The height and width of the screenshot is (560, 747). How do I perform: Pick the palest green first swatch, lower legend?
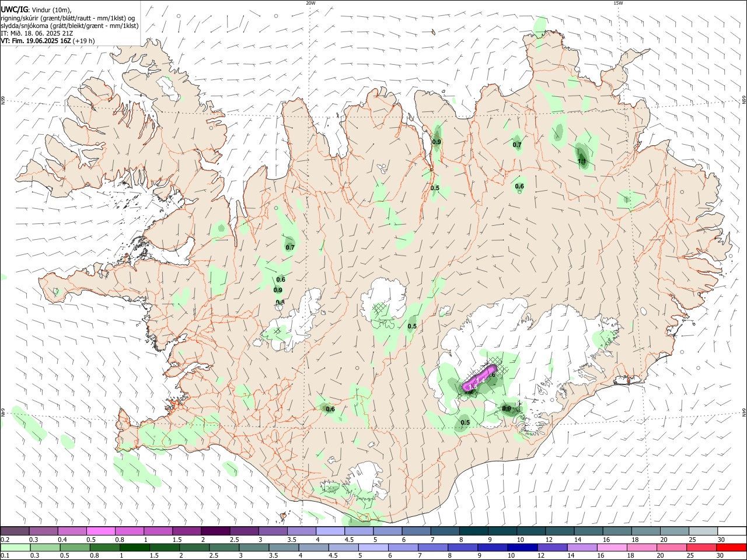click(15, 548)
